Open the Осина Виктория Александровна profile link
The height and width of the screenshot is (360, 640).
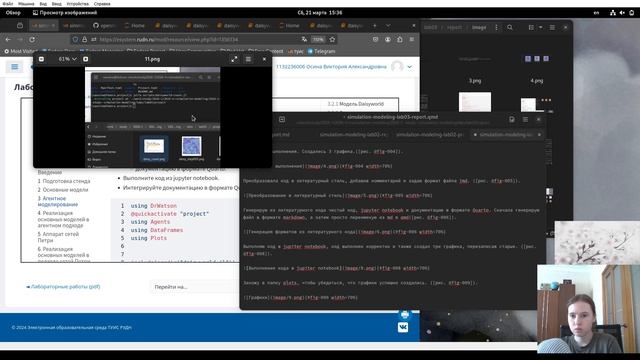pos(331,67)
